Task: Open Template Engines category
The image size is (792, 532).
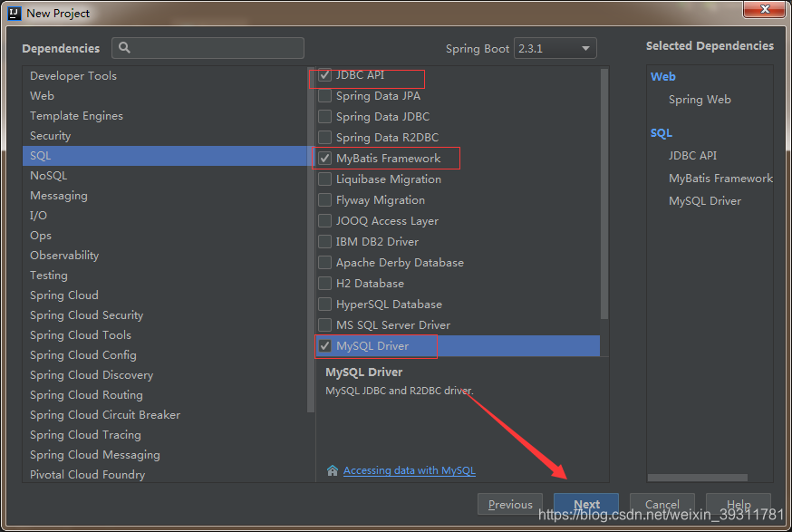Action: (165, 116)
